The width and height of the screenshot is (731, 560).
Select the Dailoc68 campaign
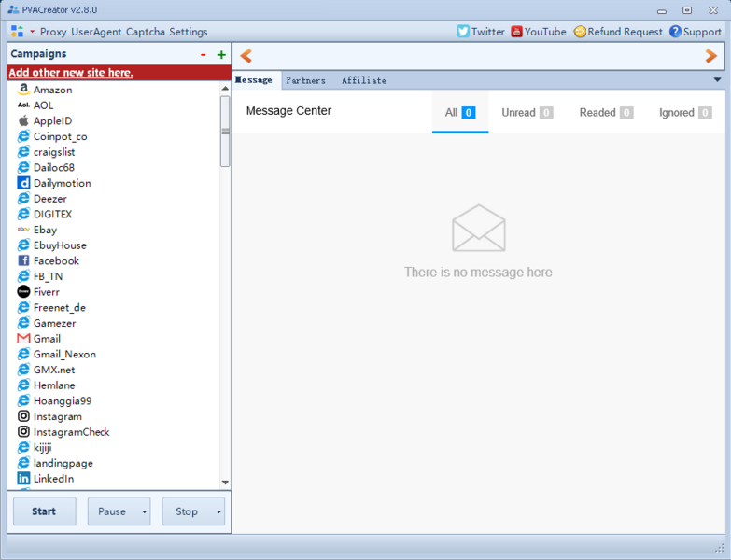pos(53,167)
